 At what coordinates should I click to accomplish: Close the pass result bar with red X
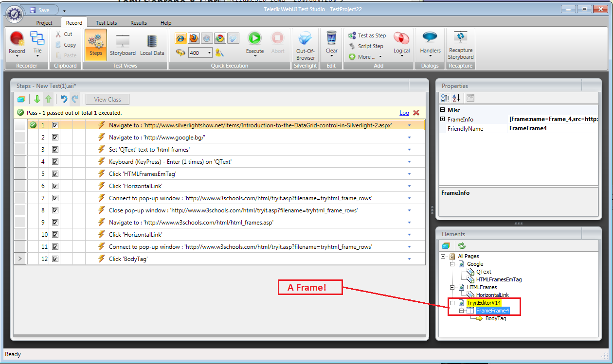(x=416, y=112)
